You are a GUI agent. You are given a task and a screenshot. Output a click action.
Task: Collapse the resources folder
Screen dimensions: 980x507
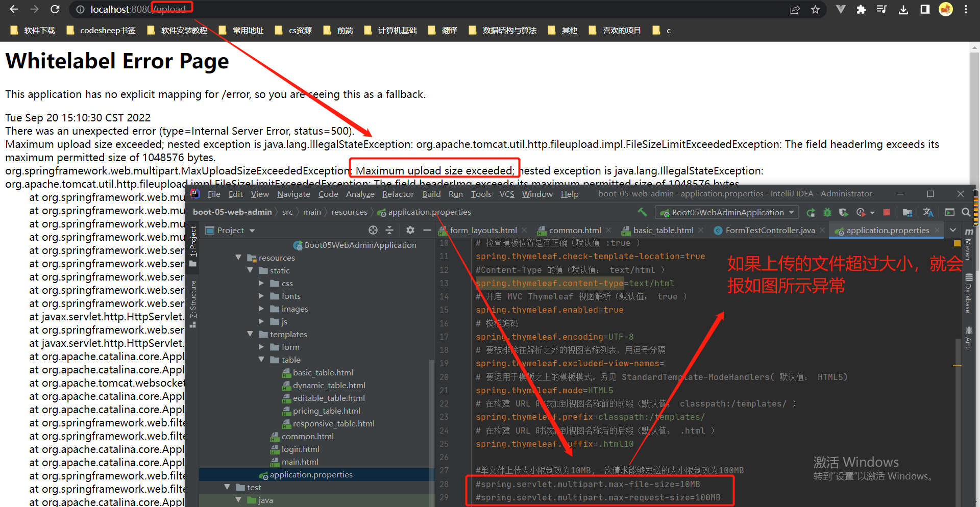238,258
